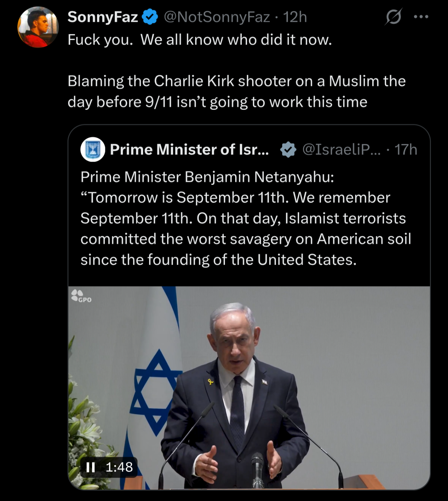Click the "Prime Minister Benjamin Netanyahu:" line

[x=207, y=177]
